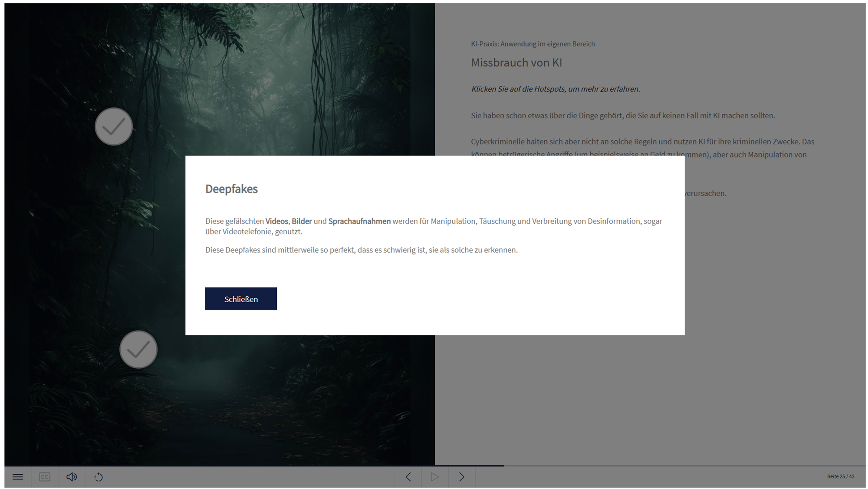Close the Deepfakes dialog with Schließen
868x489 pixels.
pos(241,299)
